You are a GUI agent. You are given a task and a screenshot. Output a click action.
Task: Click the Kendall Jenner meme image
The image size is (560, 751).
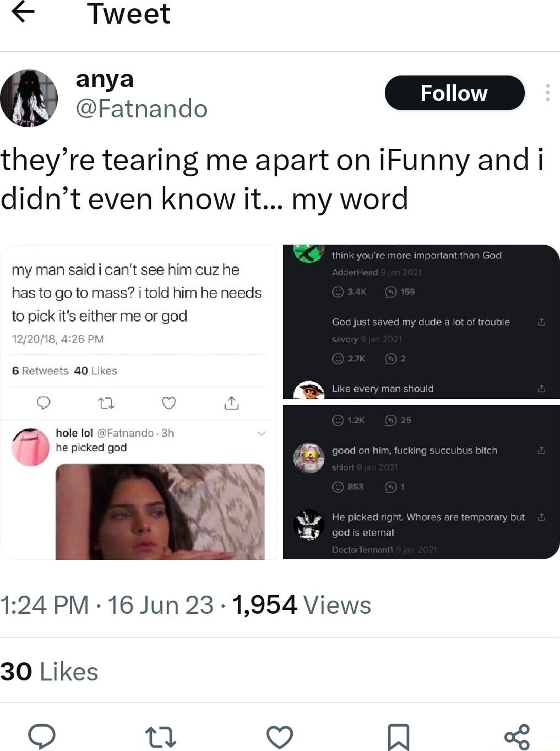pyautogui.click(x=160, y=510)
